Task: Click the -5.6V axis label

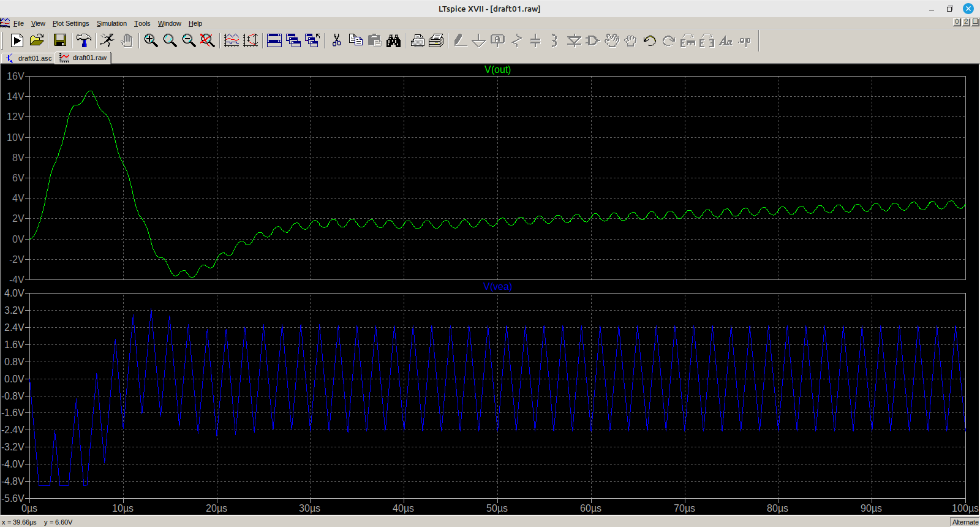Action: coord(14,498)
